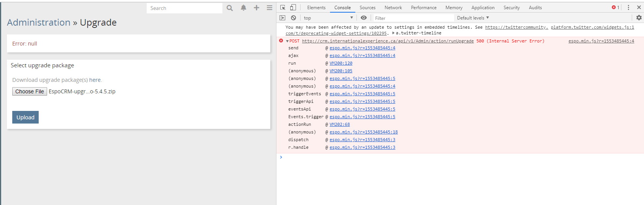Activate the DevTools element inspector icon
Screen dimensions: 644x205
[x=283, y=7]
